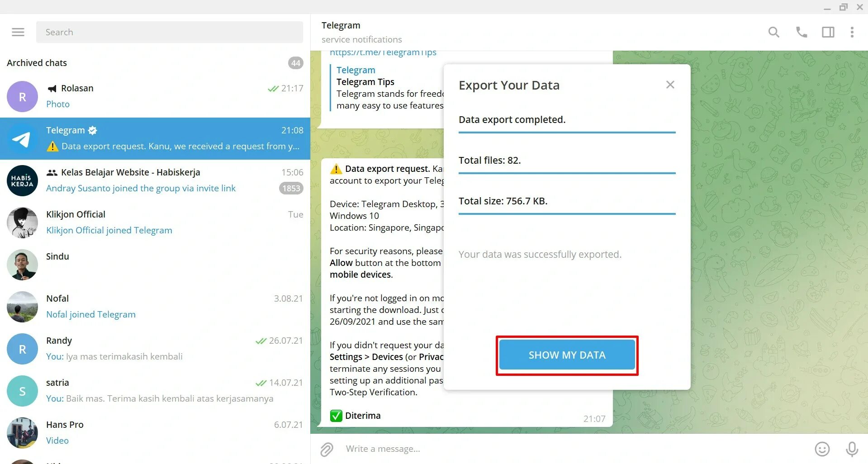868x464 pixels.
Task: Click the Total size 756.7 KB progress bar
Action: (x=567, y=214)
